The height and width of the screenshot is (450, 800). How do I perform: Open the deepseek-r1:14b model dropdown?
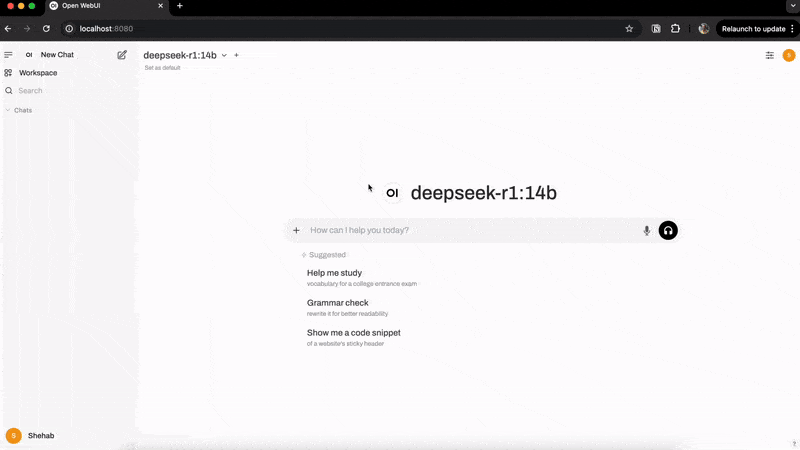pyautogui.click(x=185, y=55)
